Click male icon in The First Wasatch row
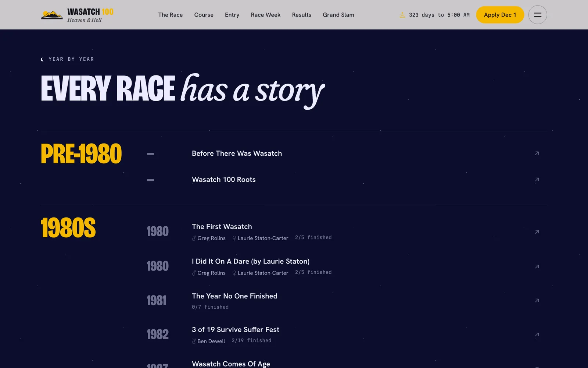This screenshot has height=368, width=588. tap(194, 238)
